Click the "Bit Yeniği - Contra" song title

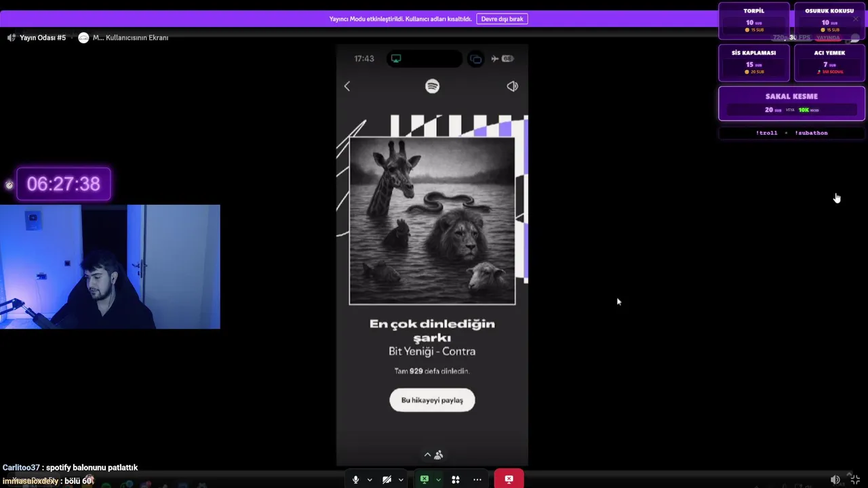pyautogui.click(x=432, y=351)
